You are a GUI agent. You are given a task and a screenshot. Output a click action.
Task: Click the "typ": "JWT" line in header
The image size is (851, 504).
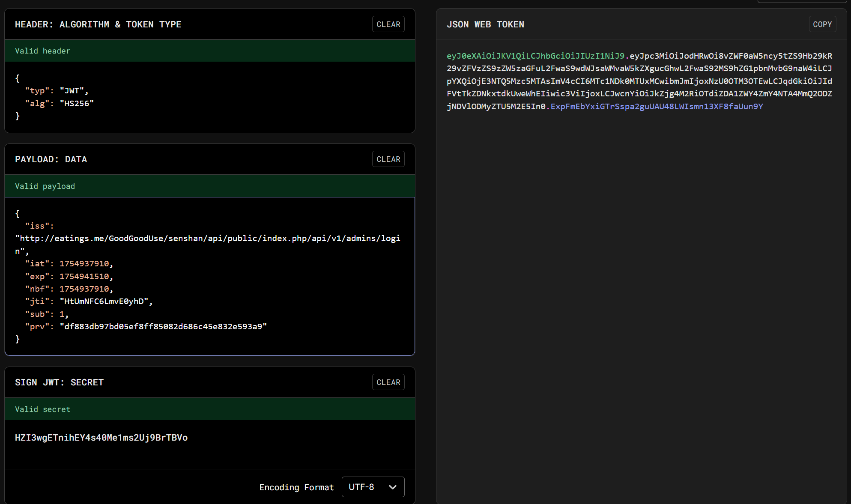click(57, 91)
